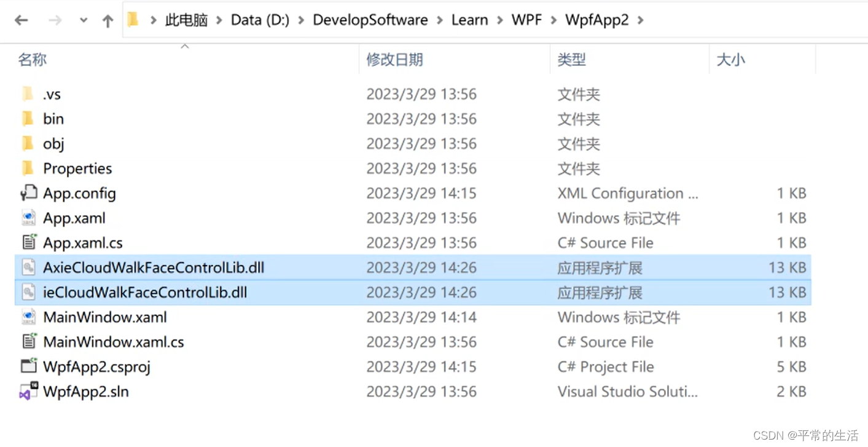
Task: Select the ieCloudWalkFaceControlLib.dll file icon
Action: coord(28,292)
